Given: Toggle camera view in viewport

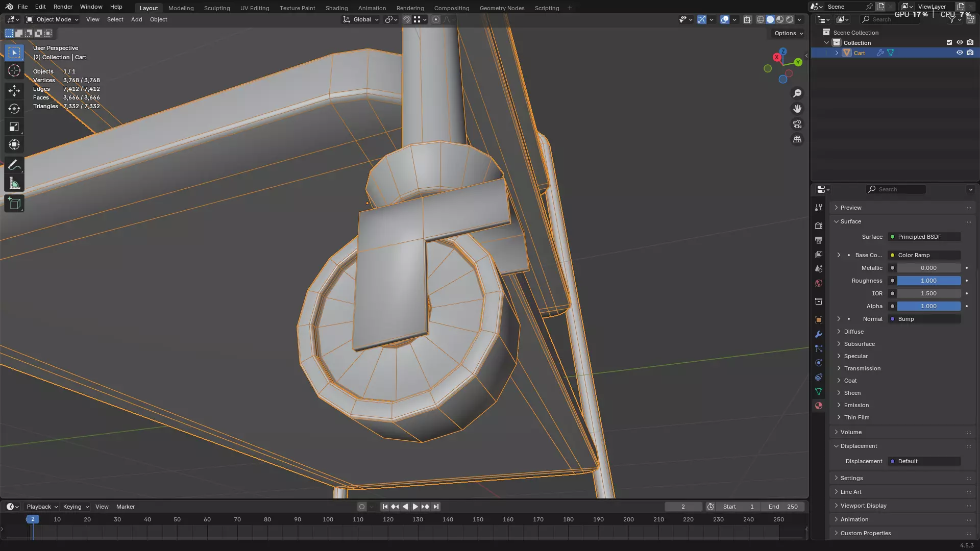Looking at the screenshot, I should pos(797,124).
